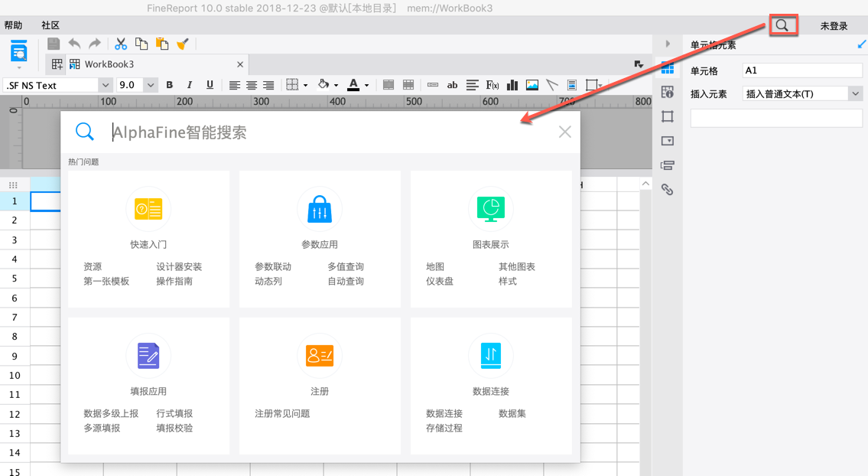Click the copy icon
868x476 pixels.
coord(141,44)
